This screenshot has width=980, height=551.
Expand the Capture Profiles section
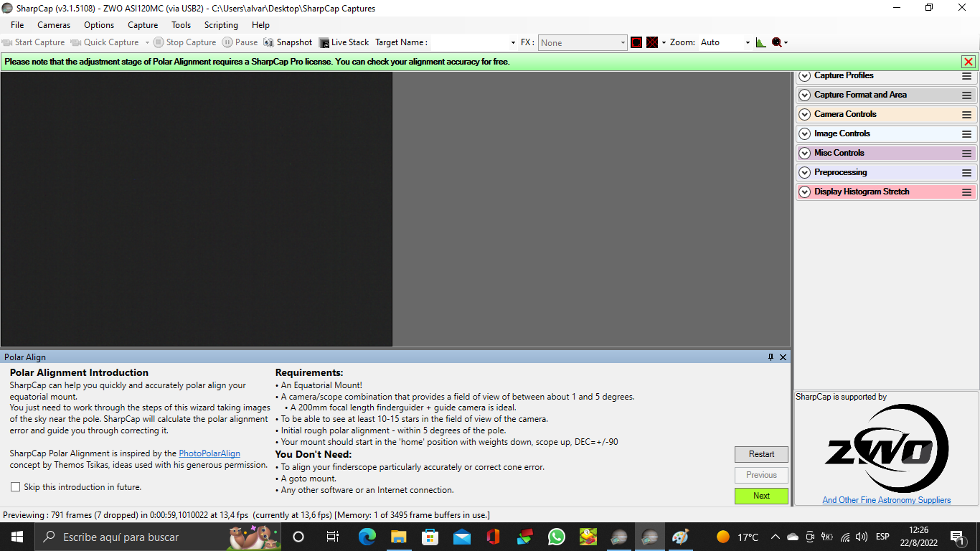click(x=804, y=76)
